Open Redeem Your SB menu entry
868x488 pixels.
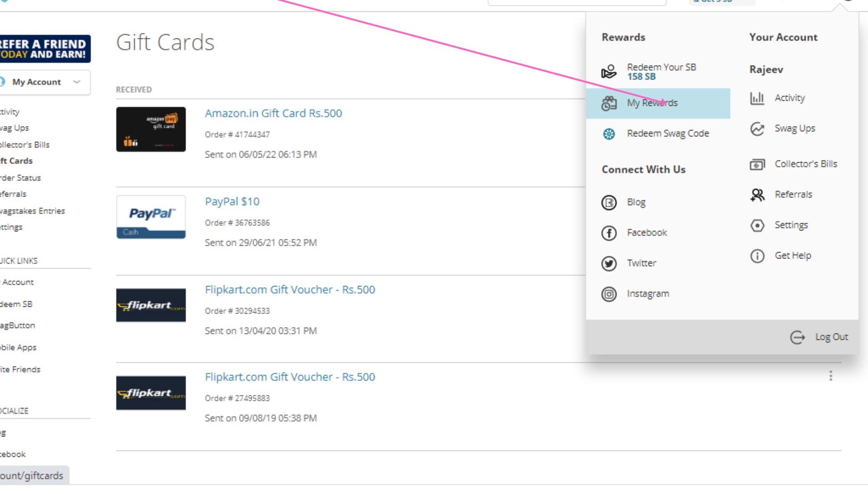[658, 71]
